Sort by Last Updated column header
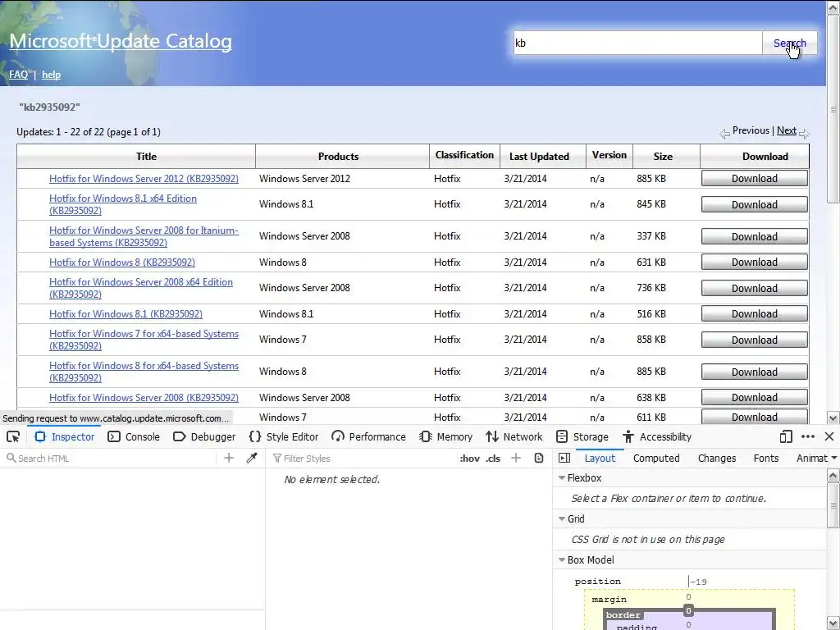This screenshot has height=630, width=840. 539,157
